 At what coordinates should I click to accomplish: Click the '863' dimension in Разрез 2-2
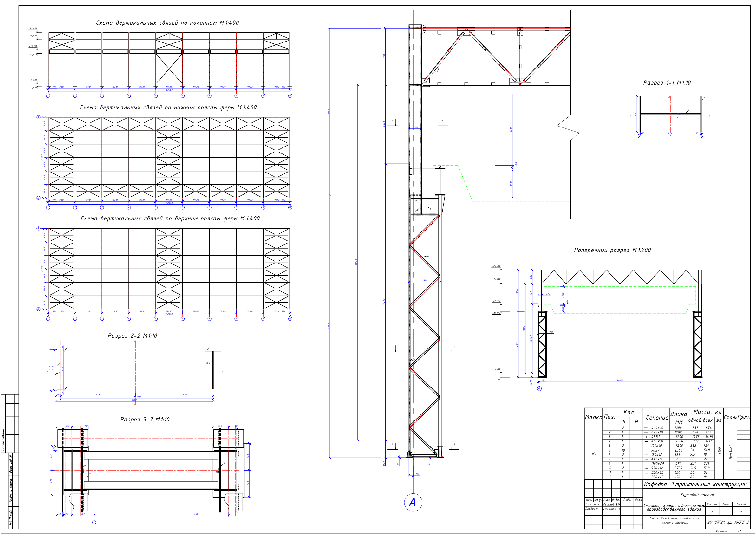[x=185, y=395]
